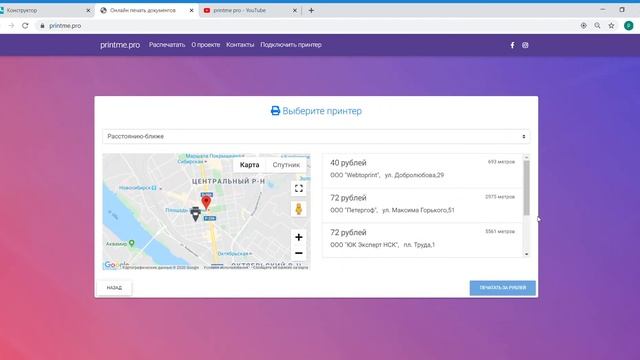The image size is (640, 360).
Task: Open the green profile avatar
Action: coord(629,26)
